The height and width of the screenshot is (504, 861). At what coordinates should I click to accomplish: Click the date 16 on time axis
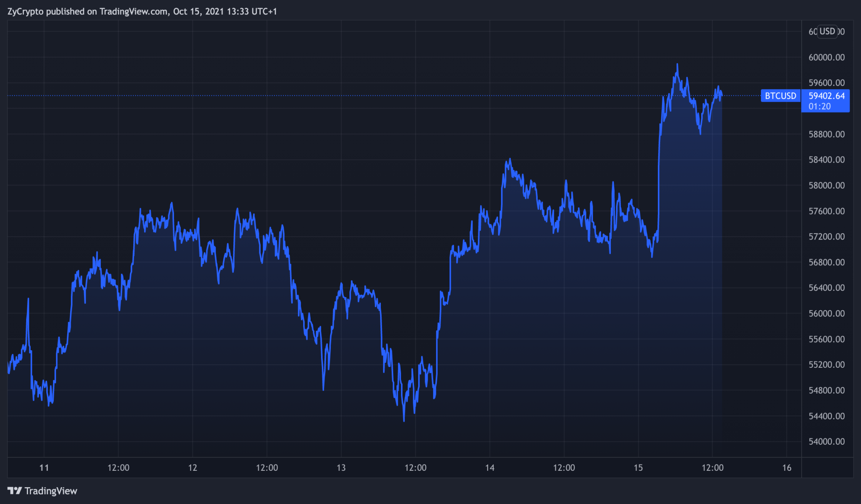(x=787, y=468)
